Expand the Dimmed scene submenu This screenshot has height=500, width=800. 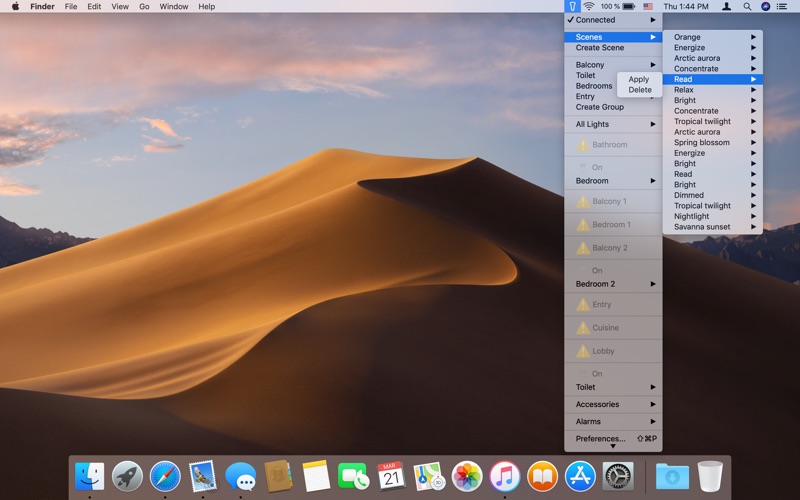tap(713, 195)
